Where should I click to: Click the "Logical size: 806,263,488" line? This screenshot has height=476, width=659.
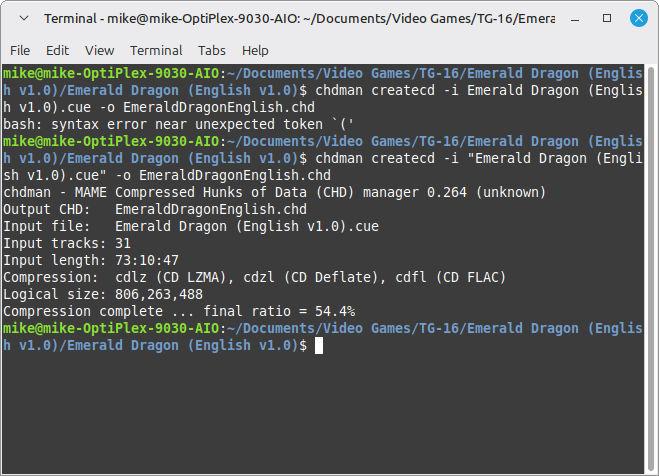tap(103, 294)
